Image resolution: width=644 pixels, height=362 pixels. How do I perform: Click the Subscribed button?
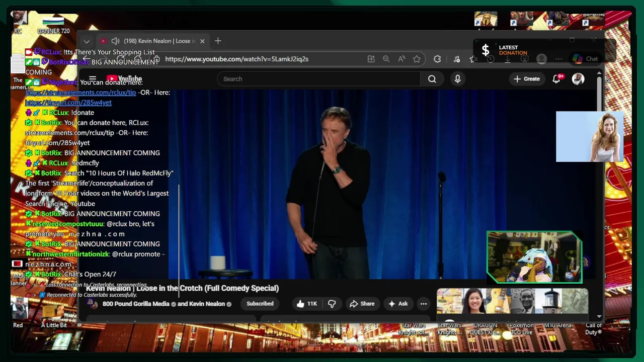pyautogui.click(x=260, y=304)
